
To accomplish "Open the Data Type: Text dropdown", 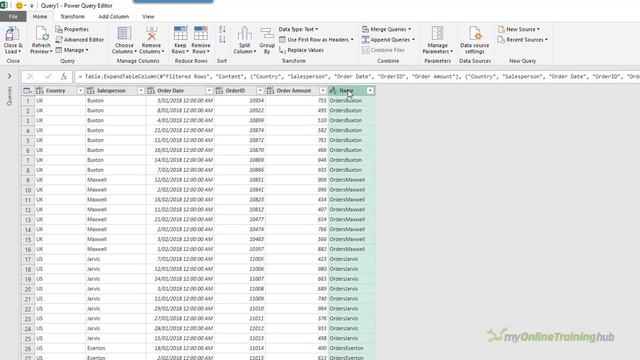I will tap(298, 29).
